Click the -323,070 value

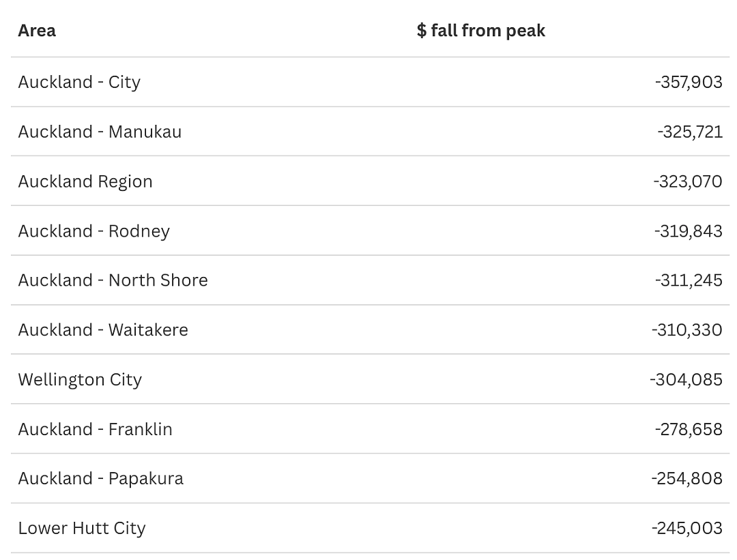pos(688,181)
